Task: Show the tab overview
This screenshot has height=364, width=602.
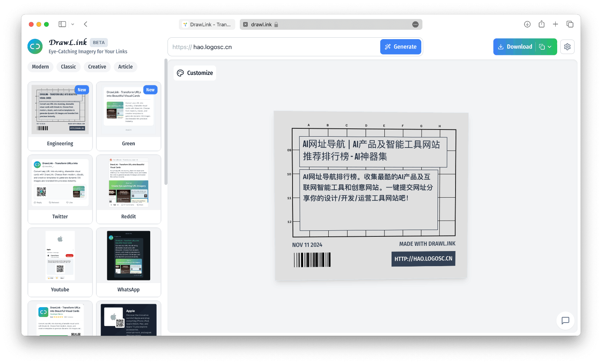Action: click(x=570, y=24)
